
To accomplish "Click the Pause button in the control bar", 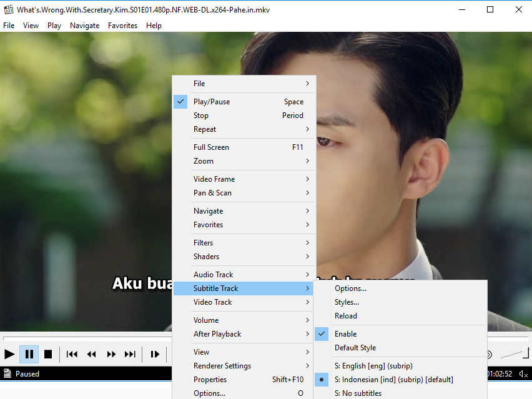I will click(x=29, y=354).
